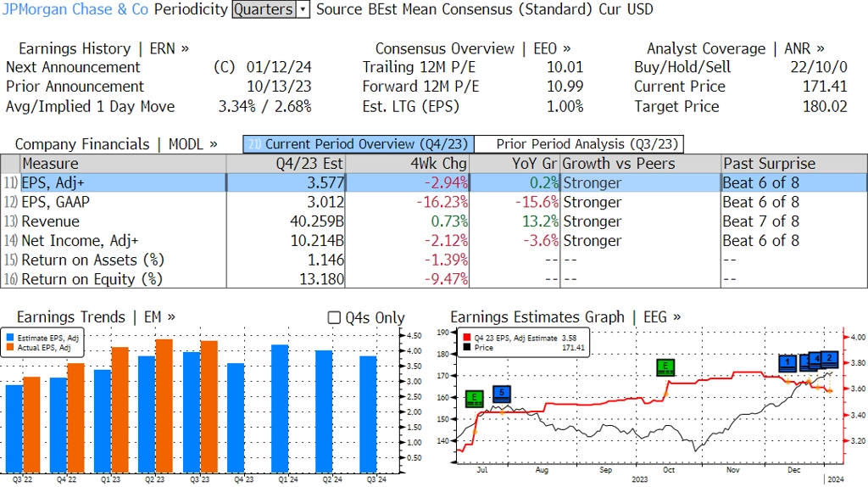Viewport: 868px width, 487px height.
Task: Select the Revenue measure row
Action: tap(434, 221)
